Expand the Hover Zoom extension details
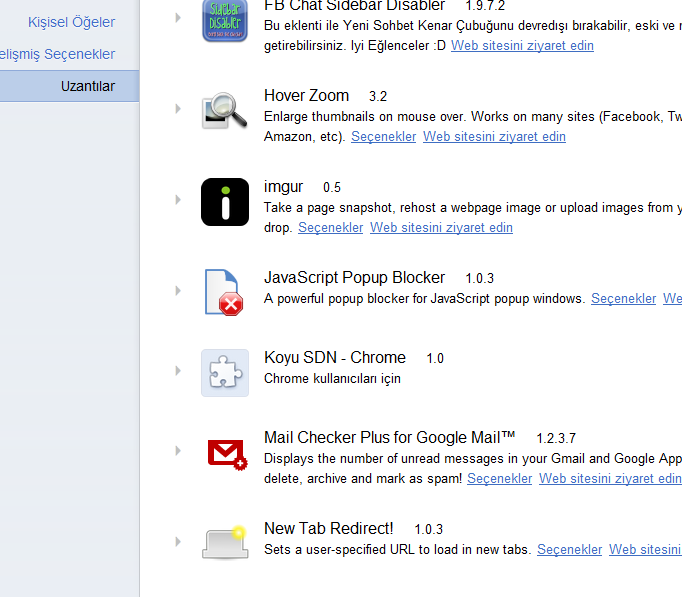The image size is (682, 597). tap(178, 108)
